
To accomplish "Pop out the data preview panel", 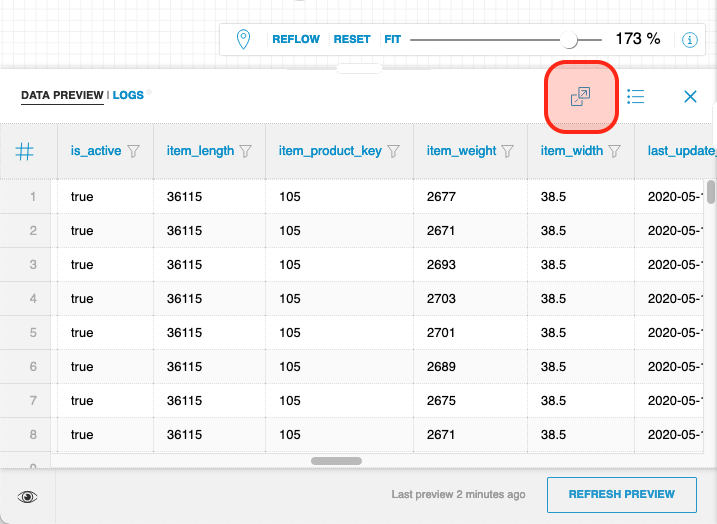I will coord(581,96).
